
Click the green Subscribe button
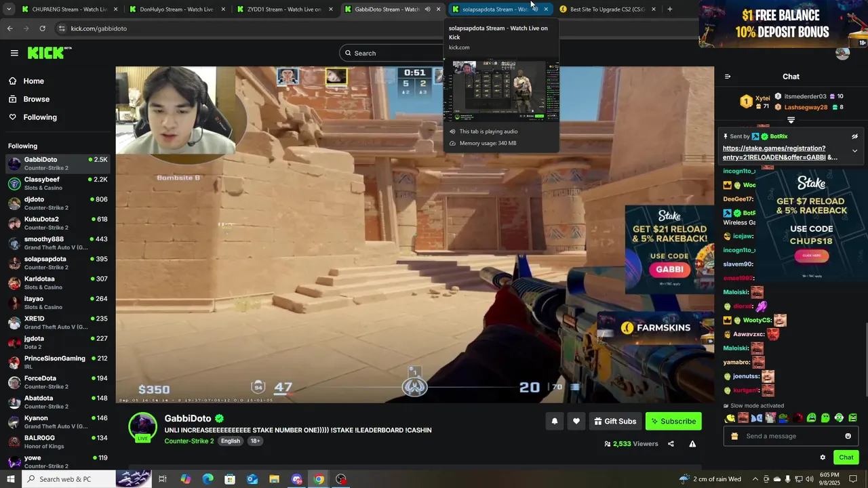tap(673, 421)
